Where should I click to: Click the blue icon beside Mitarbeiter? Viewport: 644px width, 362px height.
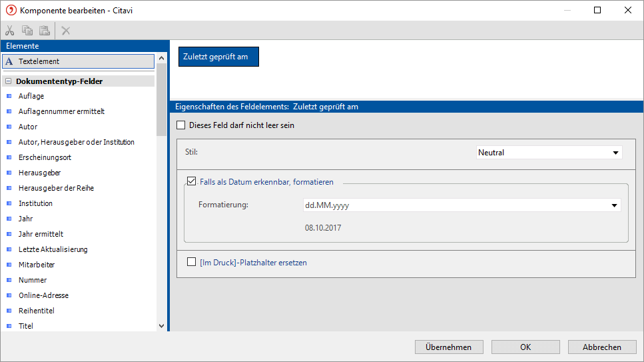click(9, 265)
